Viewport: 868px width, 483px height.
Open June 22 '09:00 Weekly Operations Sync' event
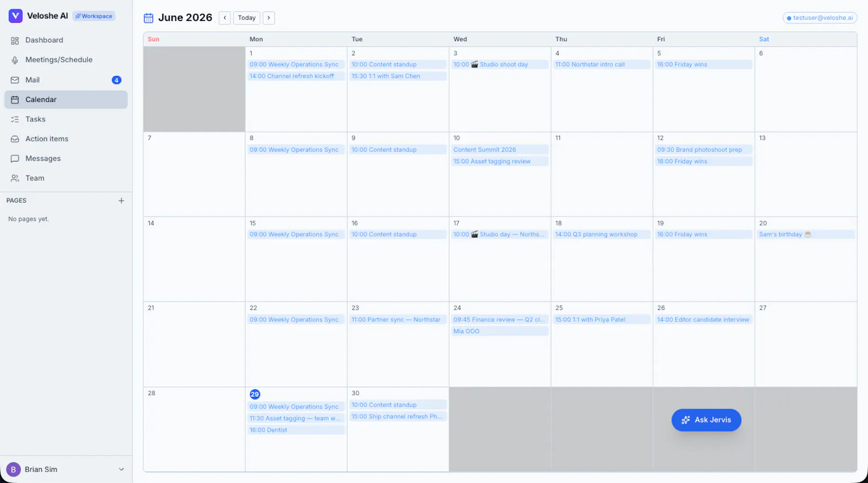coord(296,320)
